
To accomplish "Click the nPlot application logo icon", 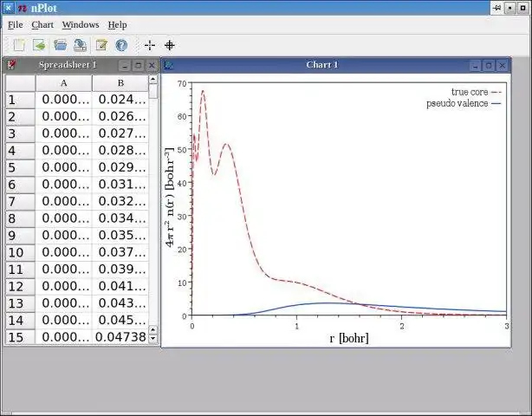I will pos(23,8).
